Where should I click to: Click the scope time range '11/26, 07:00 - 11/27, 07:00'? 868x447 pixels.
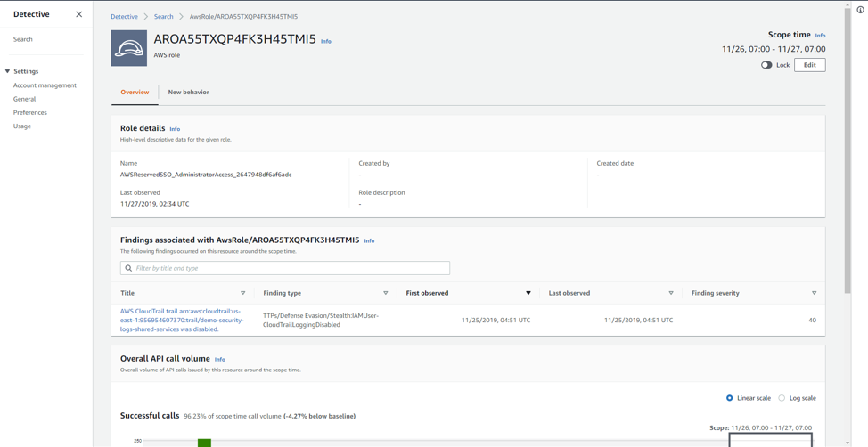(774, 49)
